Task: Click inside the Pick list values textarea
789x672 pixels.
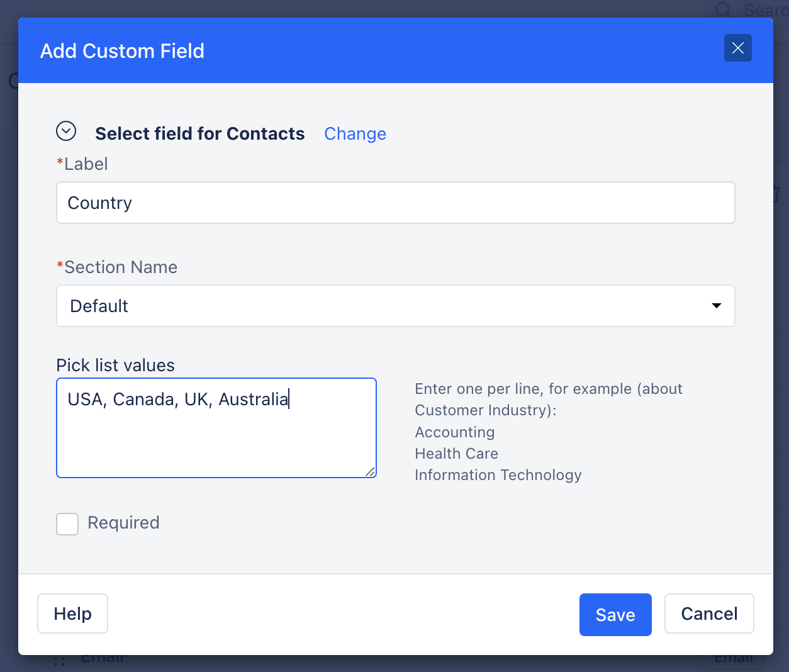Action: [x=216, y=428]
